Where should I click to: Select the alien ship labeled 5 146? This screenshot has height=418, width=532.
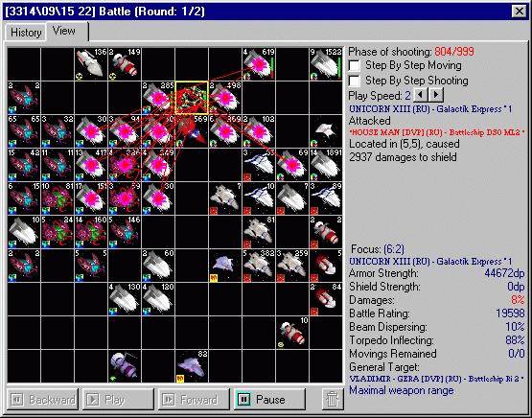pos(125,232)
